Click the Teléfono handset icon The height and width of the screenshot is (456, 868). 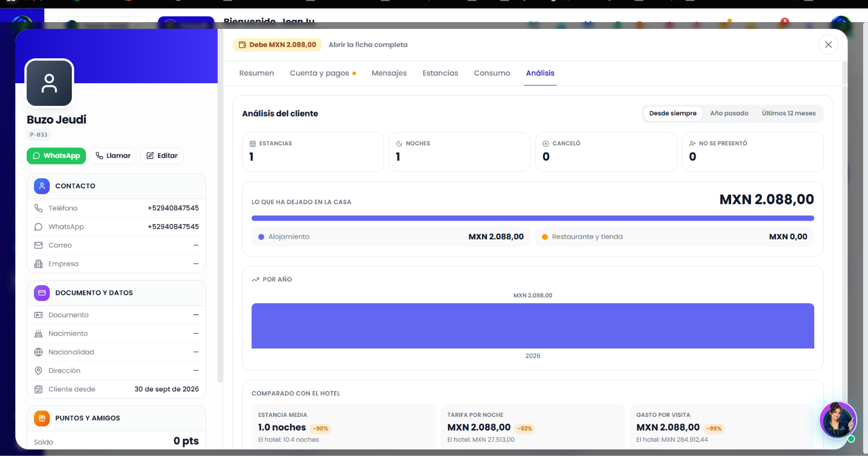coord(38,208)
